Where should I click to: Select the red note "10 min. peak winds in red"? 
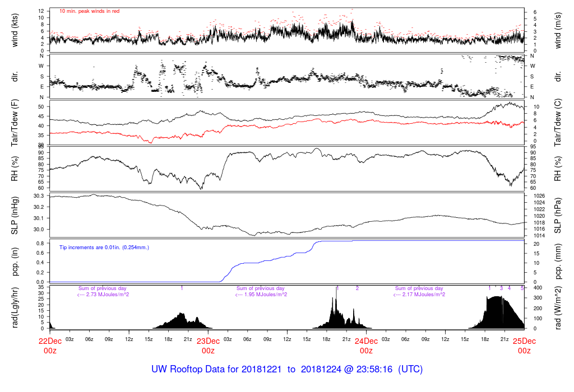tap(89, 11)
